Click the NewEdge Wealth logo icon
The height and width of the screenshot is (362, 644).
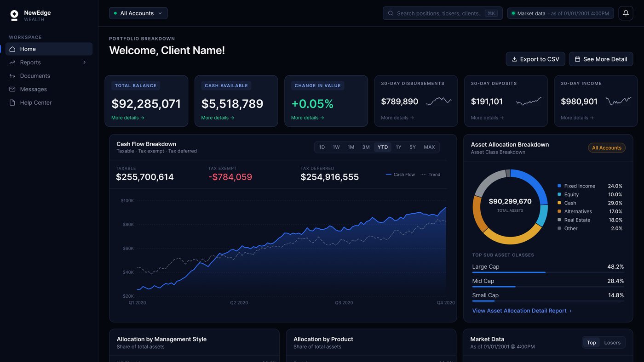coord(14,16)
